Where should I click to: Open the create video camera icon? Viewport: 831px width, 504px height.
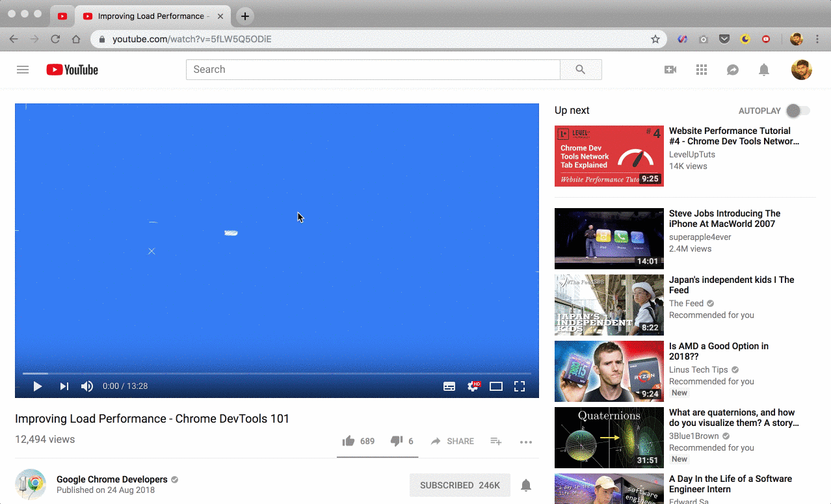tap(670, 70)
